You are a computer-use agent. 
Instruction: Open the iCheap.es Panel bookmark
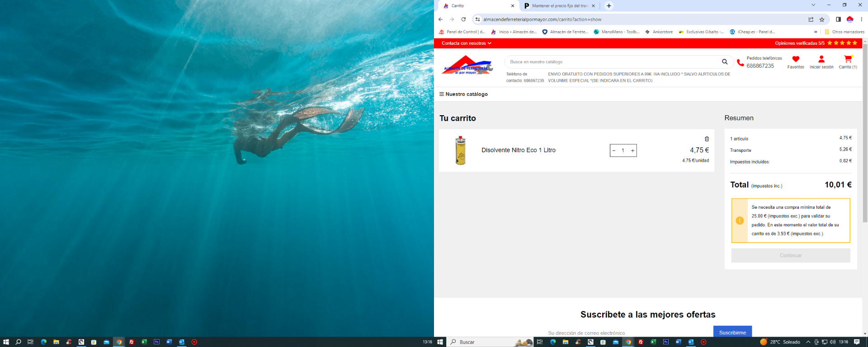click(752, 32)
